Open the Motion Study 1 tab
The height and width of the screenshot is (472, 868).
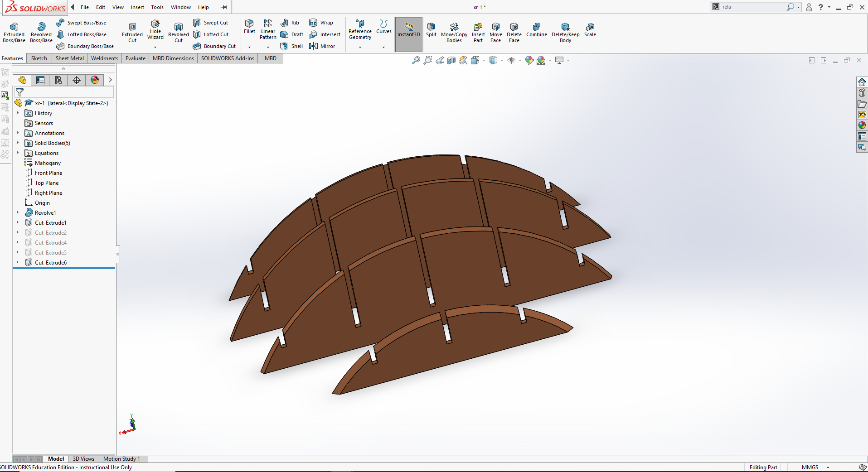click(121, 459)
